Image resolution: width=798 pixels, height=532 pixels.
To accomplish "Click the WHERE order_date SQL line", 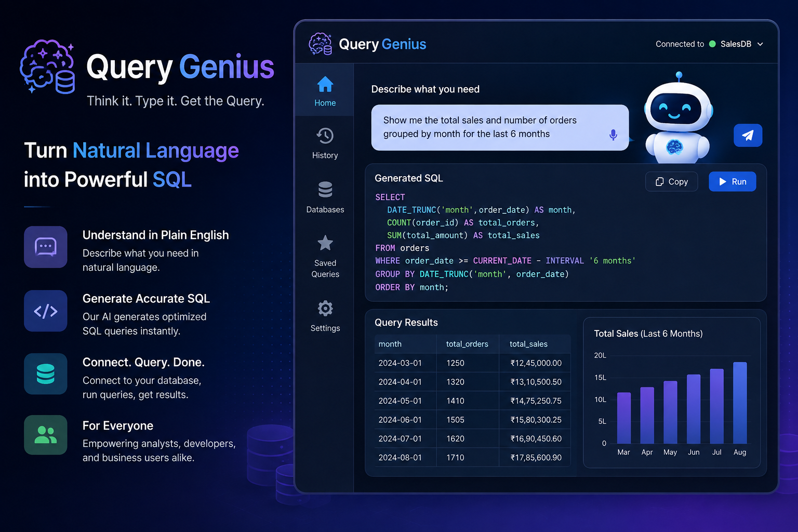I will (x=506, y=261).
